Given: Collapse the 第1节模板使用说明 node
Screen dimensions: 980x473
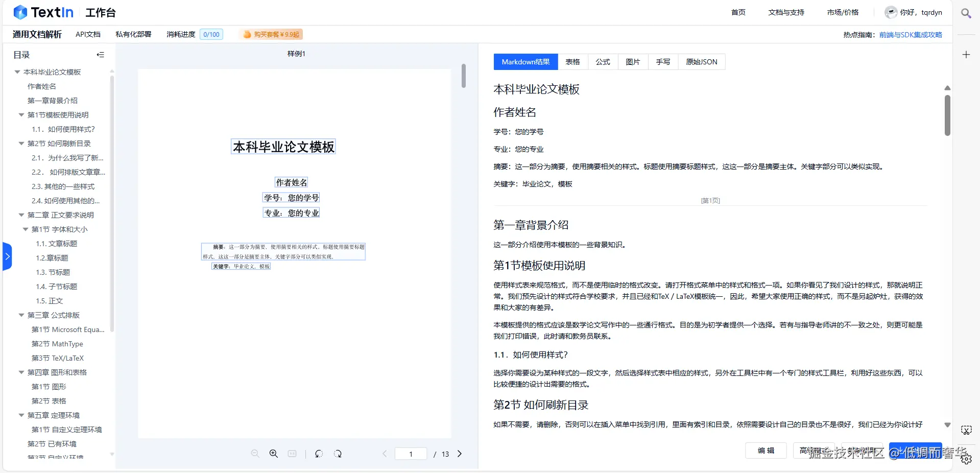Looking at the screenshot, I should click(21, 115).
